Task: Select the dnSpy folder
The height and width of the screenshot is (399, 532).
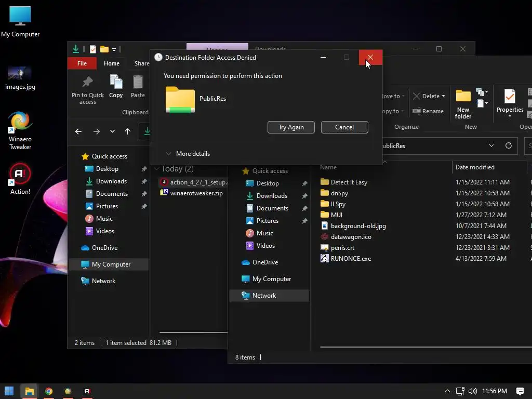Action: pos(335,193)
